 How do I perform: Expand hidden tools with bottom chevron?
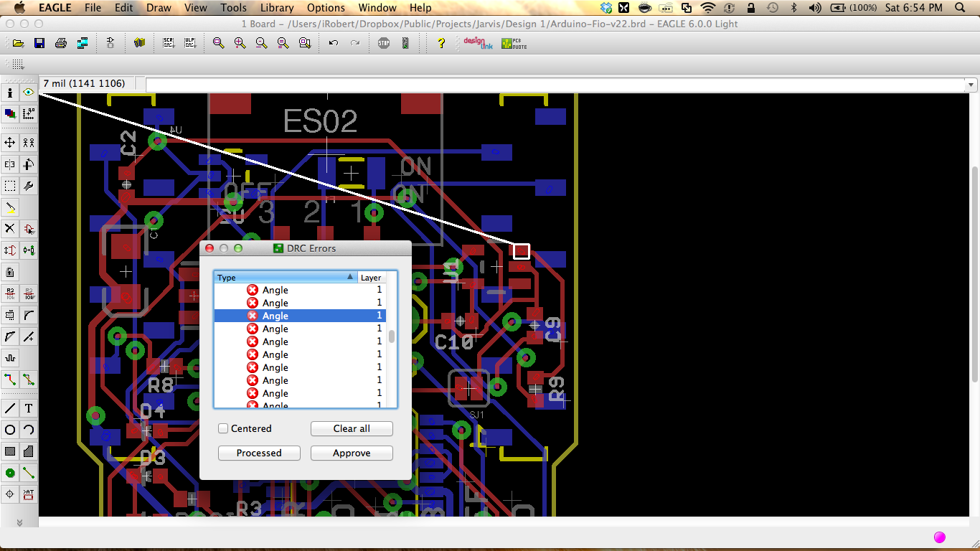coord(19,522)
